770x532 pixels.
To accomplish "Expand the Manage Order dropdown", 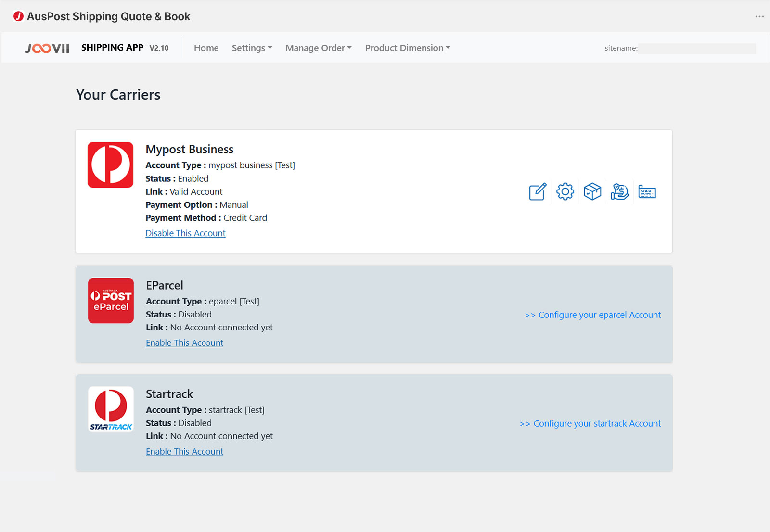I will (x=319, y=48).
